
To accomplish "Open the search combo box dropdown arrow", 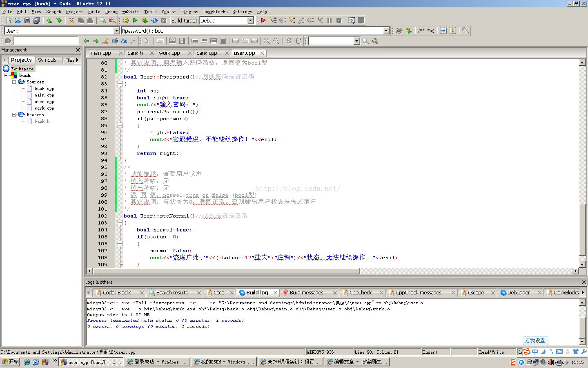I will (356, 41).
